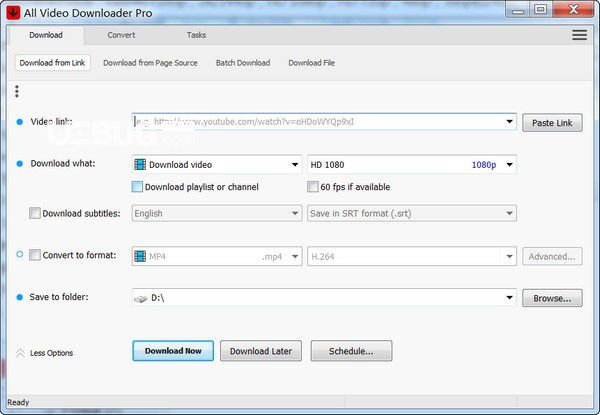Click the Paste Link button
600x415 pixels.
[x=552, y=123]
